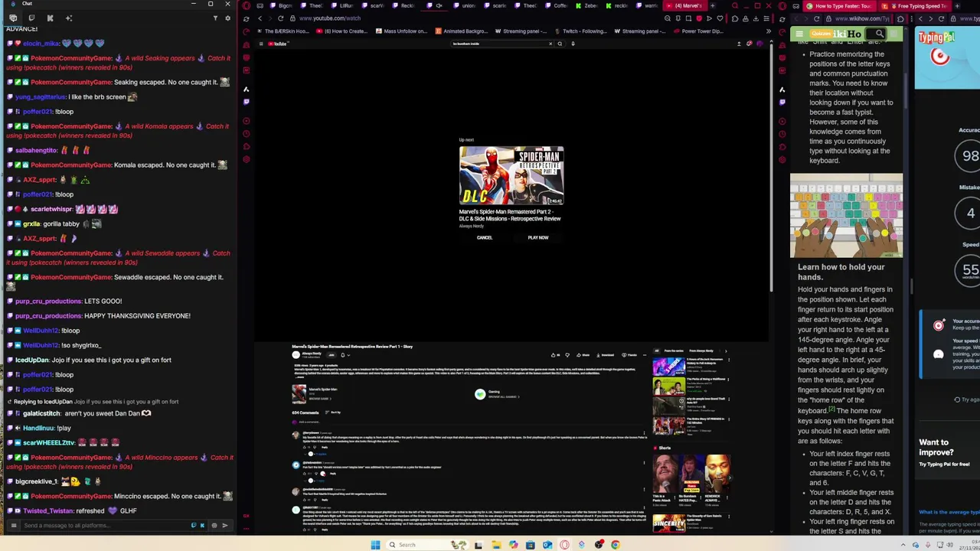Screen dimensions: 980x551
Task: Click the YouTube logo
Action: click(x=279, y=44)
